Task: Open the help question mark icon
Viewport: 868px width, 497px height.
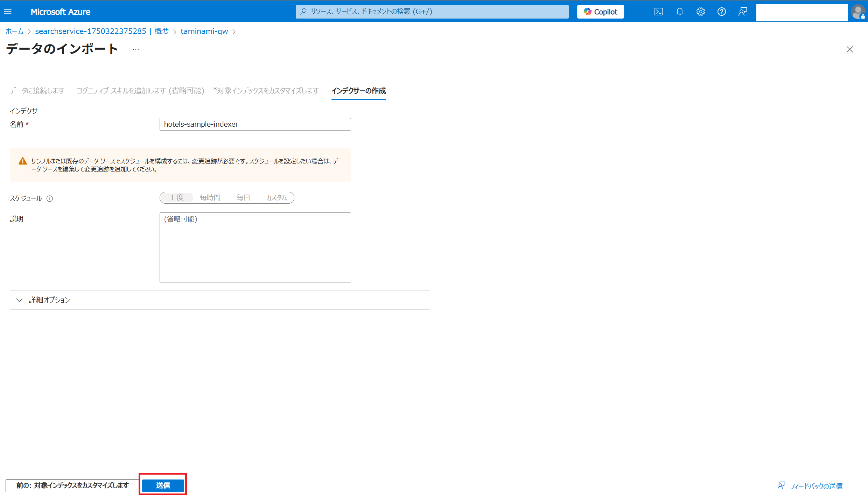Action: (x=721, y=12)
